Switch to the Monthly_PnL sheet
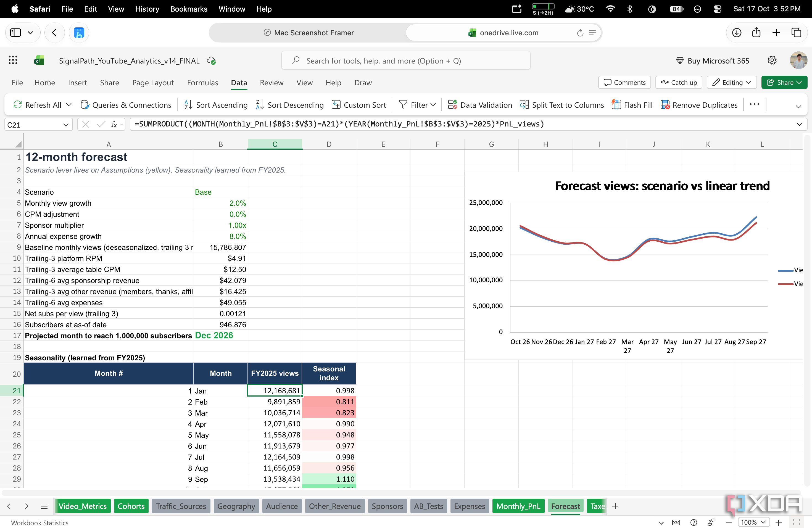Screen dimensions: 812x528 pos(518,506)
